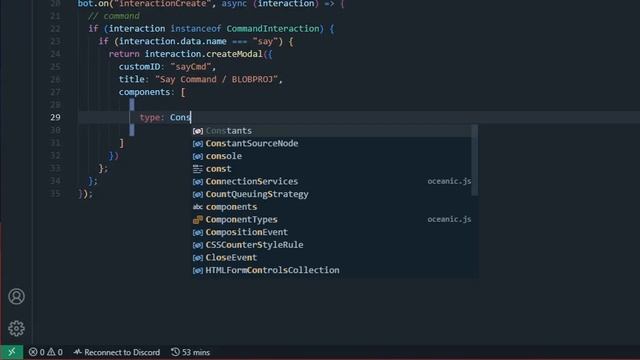Click the enum icon beside ComponentTypes

198,220
